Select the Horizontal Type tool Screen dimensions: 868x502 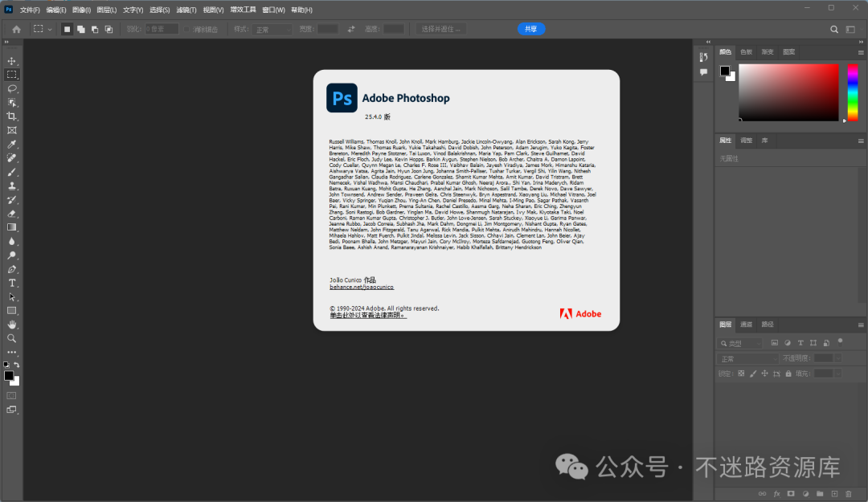tap(11, 283)
